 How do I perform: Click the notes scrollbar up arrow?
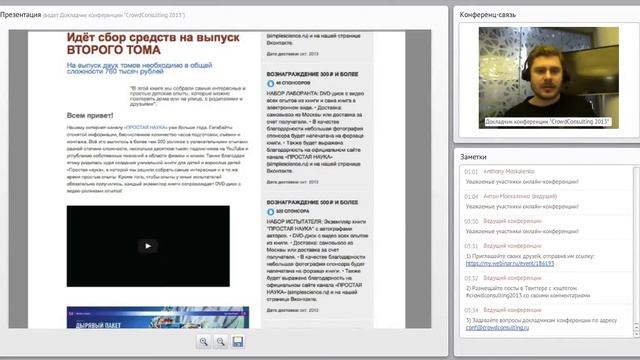636,327
